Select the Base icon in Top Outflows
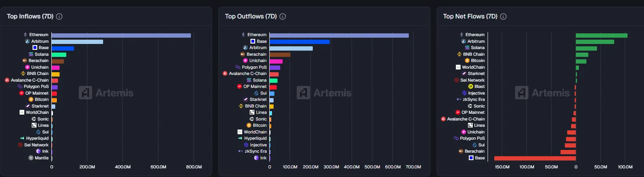Screen dimensions: 644x177 [253, 41]
